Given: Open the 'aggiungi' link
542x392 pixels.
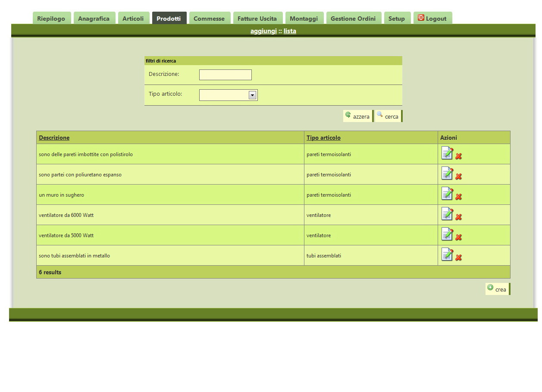Looking at the screenshot, I should 263,31.
